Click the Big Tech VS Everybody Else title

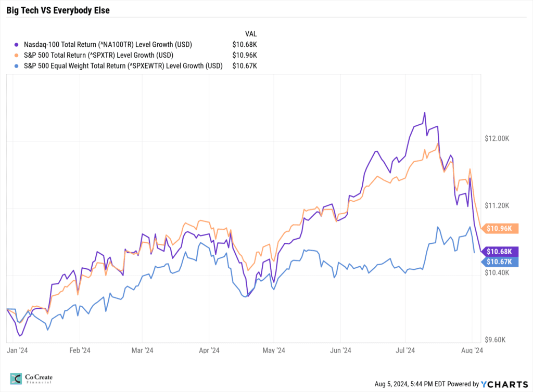58,10
